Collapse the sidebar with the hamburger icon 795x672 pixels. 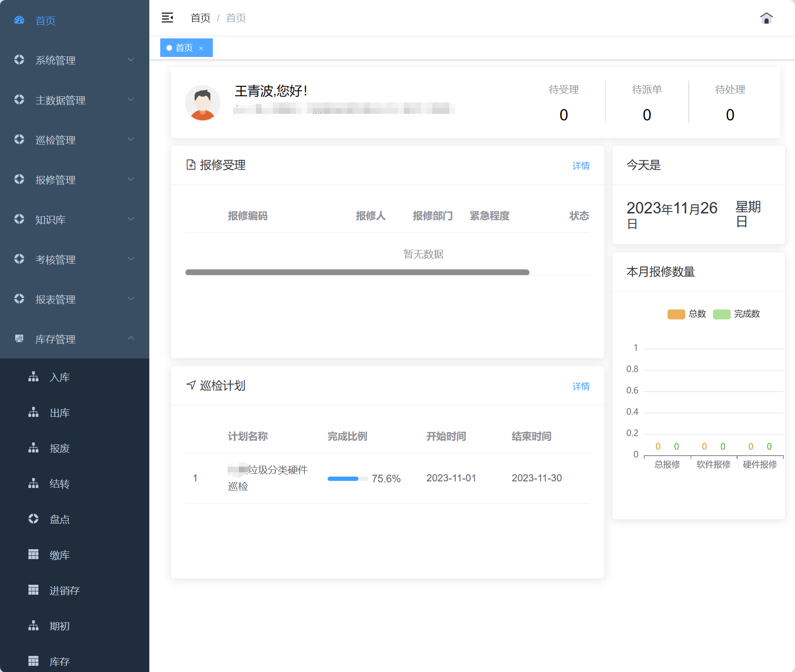(167, 18)
